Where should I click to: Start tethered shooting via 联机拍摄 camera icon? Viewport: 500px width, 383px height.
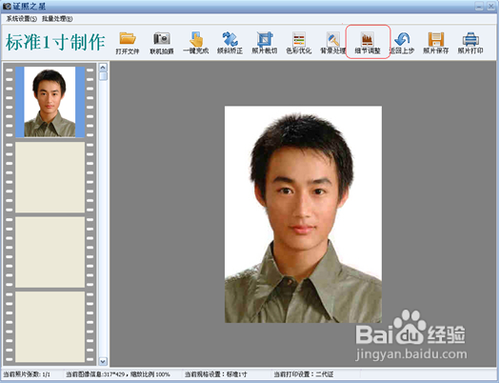[162, 43]
